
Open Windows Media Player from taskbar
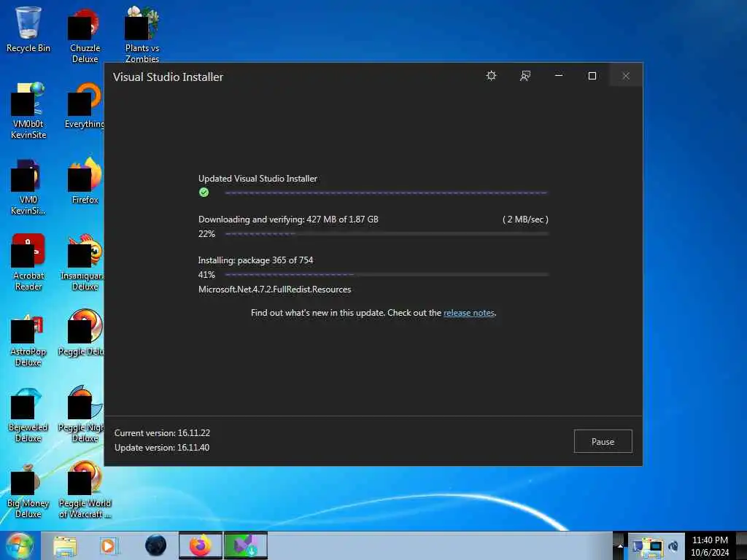click(109, 545)
